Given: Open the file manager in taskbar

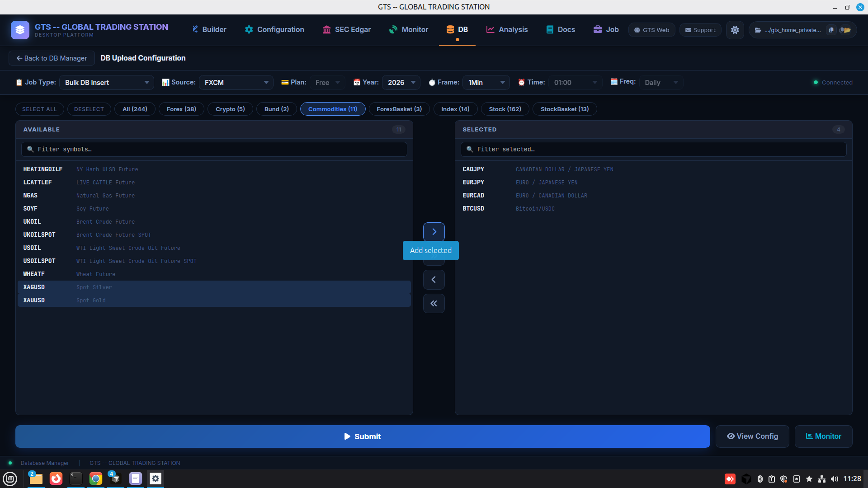Looking at the screenshot, I should (x=36, y=479).
